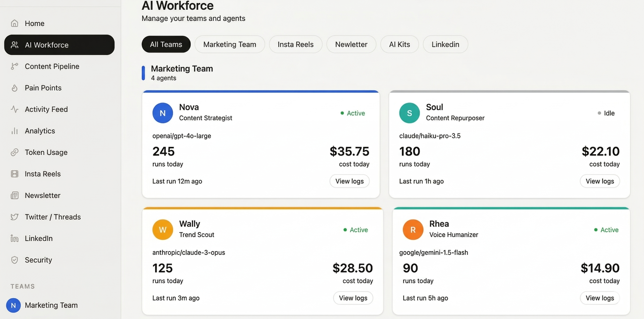Open Content Pipeline branch icon
This screenshot has height=319, width=644.
coord(14,66)
